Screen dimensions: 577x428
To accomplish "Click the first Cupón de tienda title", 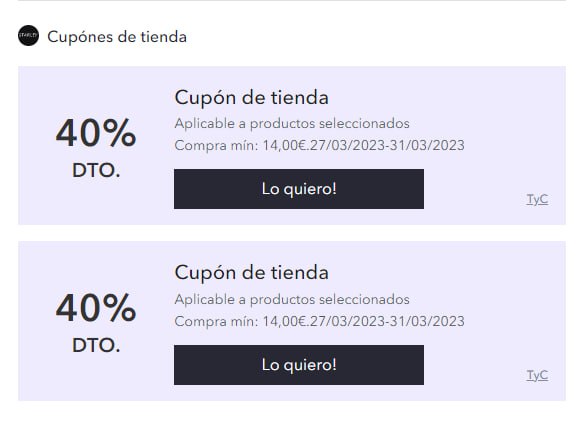I will pos(251,98).
